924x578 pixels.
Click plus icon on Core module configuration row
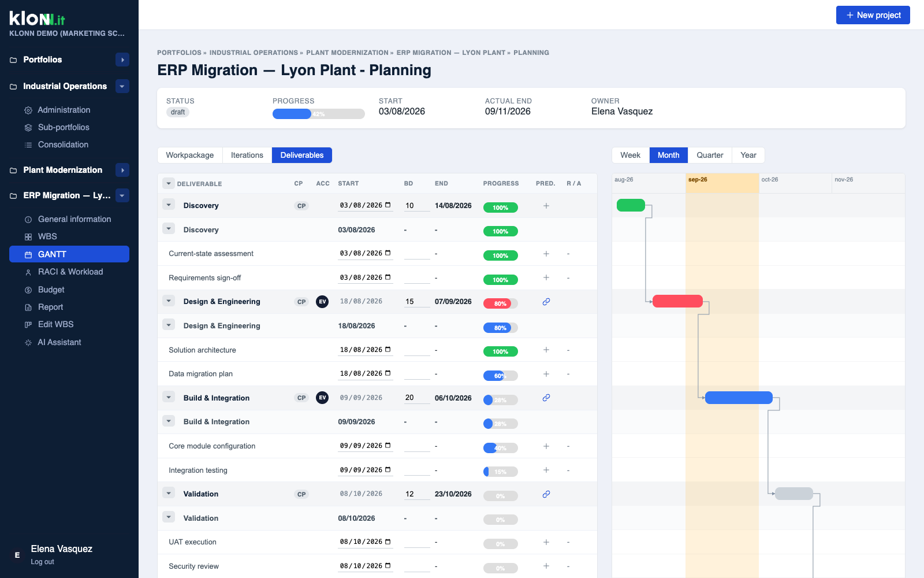546,446
